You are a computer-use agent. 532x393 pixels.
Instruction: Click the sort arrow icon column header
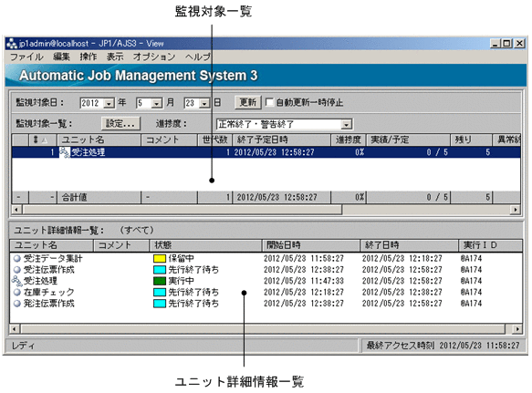[x=43, y=140]
